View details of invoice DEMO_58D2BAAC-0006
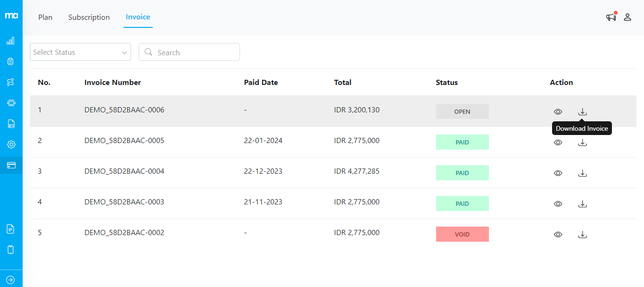Viewport: 644px width, 287px height. pos(558,111)
